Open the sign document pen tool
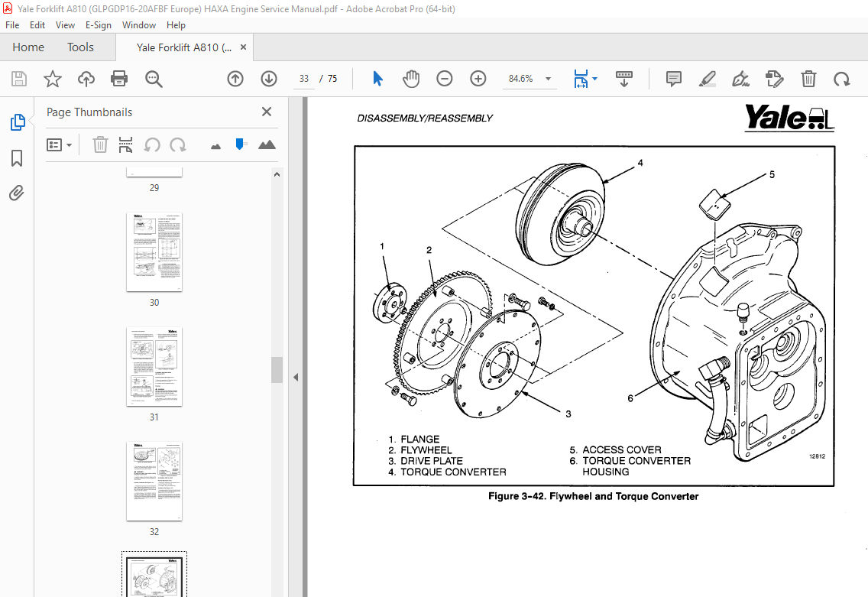This screenshot has height=597, width=868. pos(740,79)
